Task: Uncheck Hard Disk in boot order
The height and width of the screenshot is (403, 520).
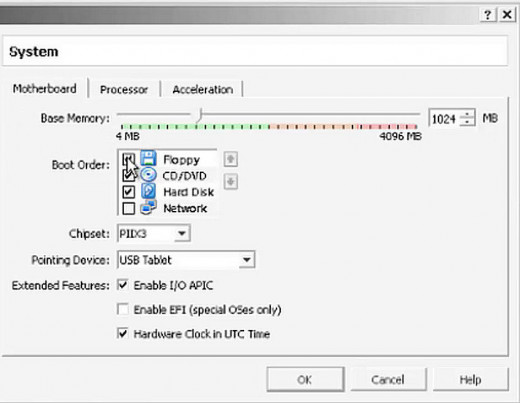Action: (x=128, y=192)
